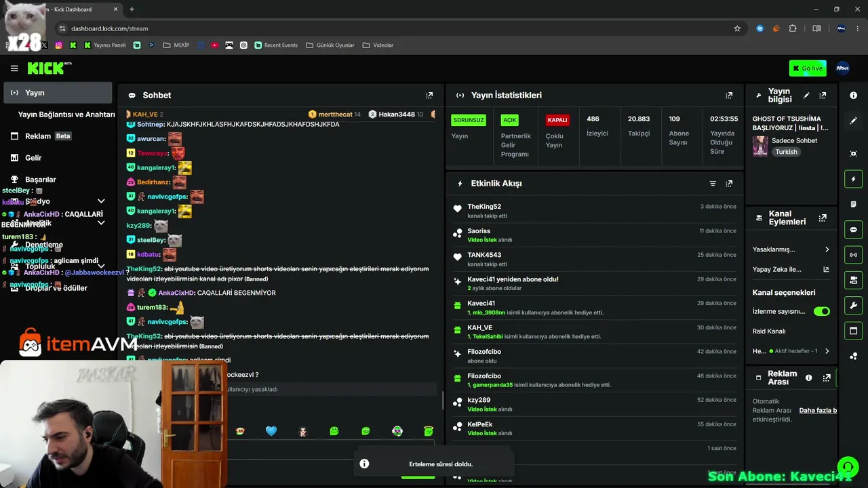Screen dimensions: 868x488
Task: Click the screen capture icon in right toolbar
Action: (854, 154)
